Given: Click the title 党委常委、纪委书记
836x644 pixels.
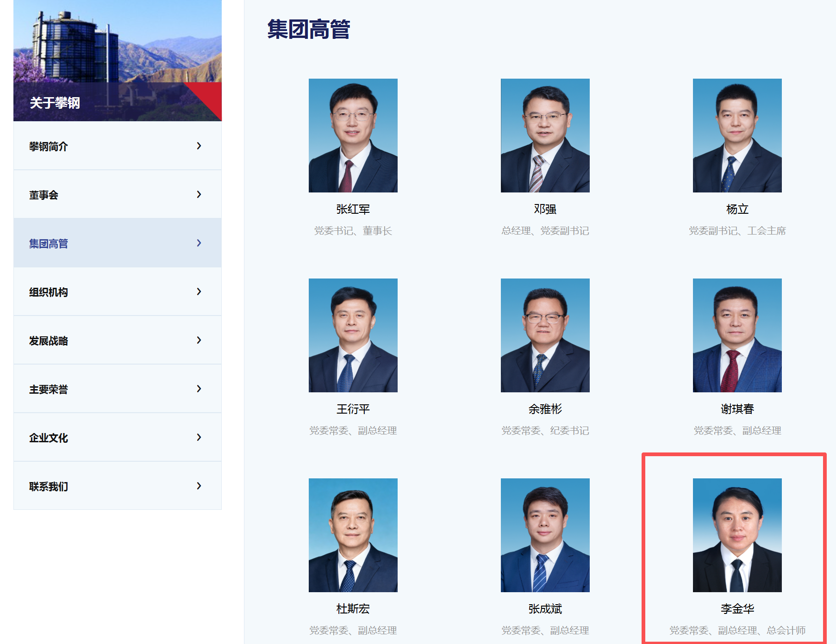Looking at the screenshot, I should coord(545,431).
